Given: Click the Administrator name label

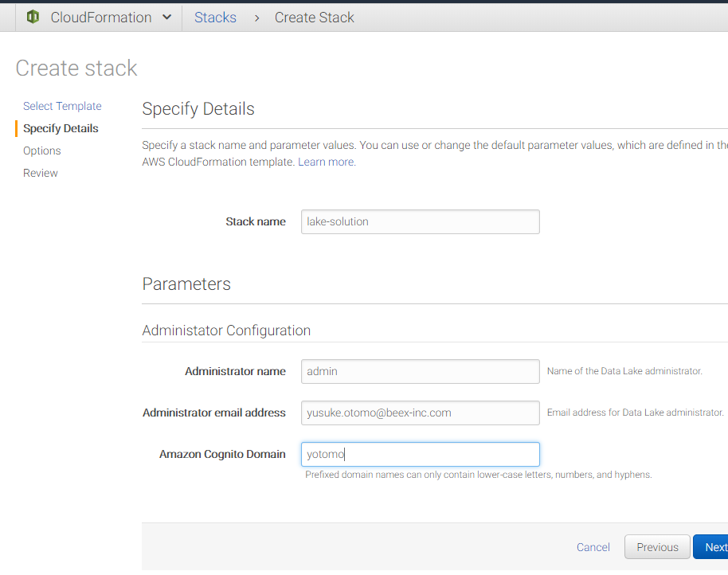Looking at the screenshot, I should pyautogui.click(x=235, y=371).
